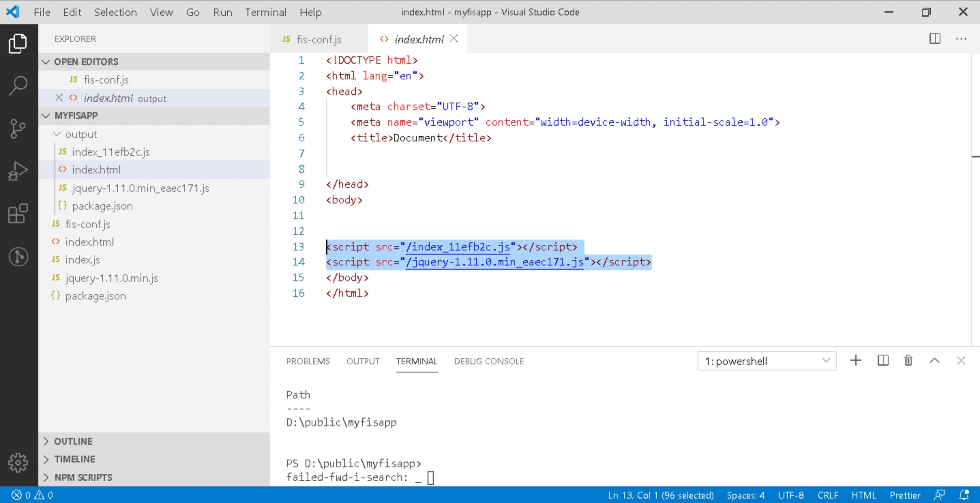Create a new terminal with plus icon
Screen dimensions: 980x503
tap(856, 361)
